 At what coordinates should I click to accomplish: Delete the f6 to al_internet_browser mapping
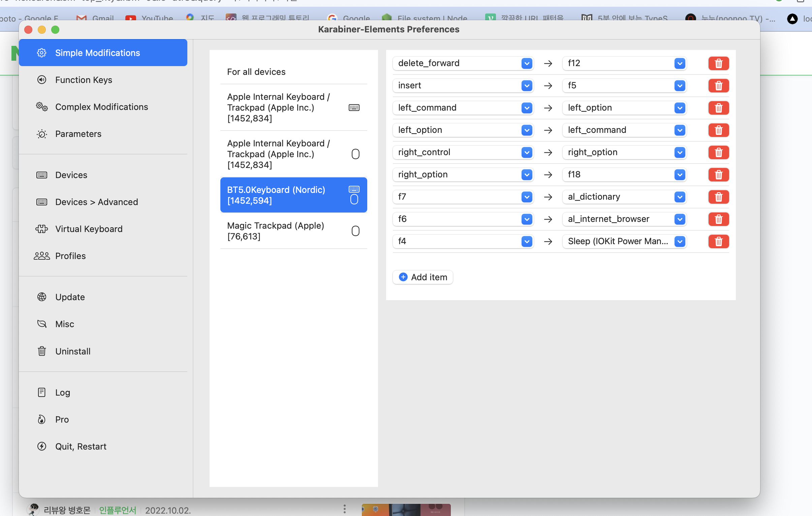(x=718, y=219)
